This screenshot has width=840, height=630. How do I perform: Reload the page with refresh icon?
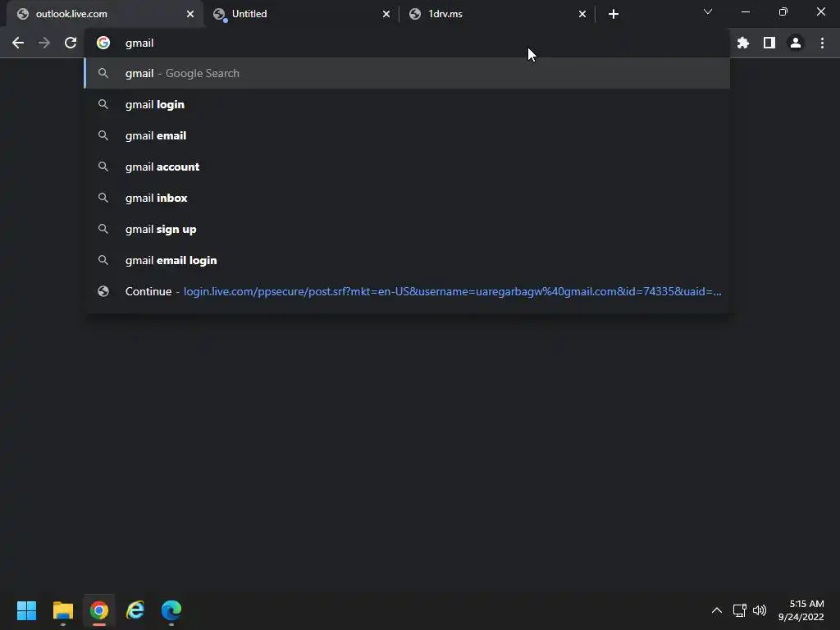(x=71, y=43)
